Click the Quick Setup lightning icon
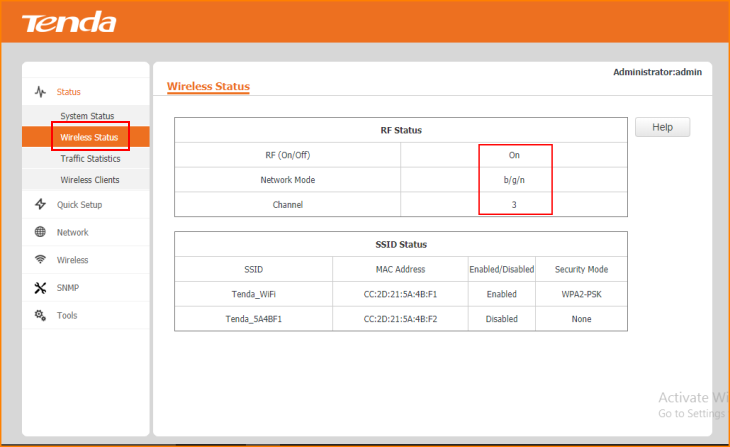Image resolution: width=730 pixels, height=447 pixels. (x=40, y=205)
